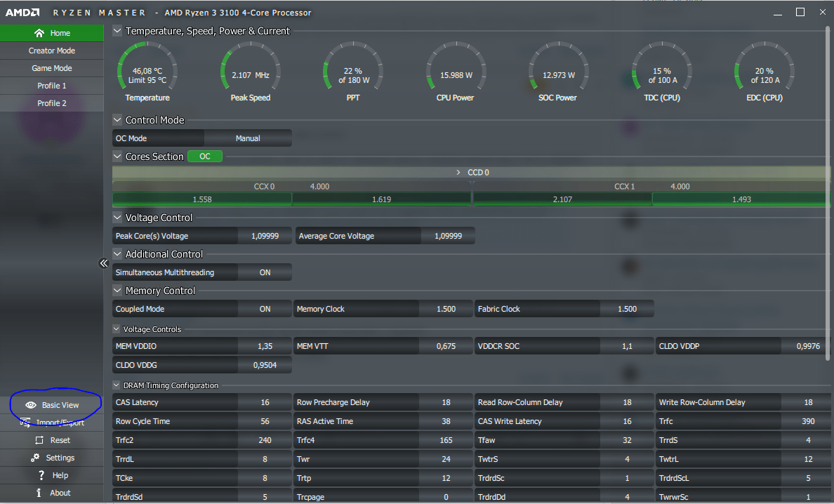Click Peak Core(s) Voltage value 1,09999
This screenshot has width=834, height=504.
click(x=265, y=236)
